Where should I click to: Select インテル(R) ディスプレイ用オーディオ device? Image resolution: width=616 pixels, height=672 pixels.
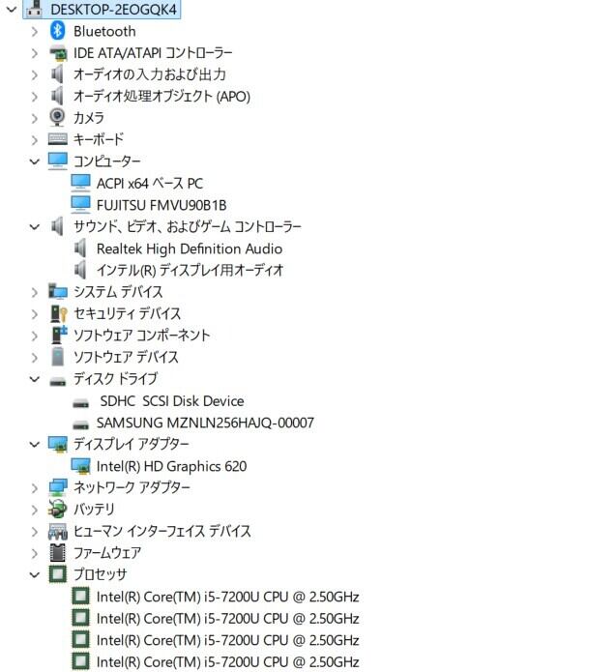pyautogui.click(x=190, y=270)
